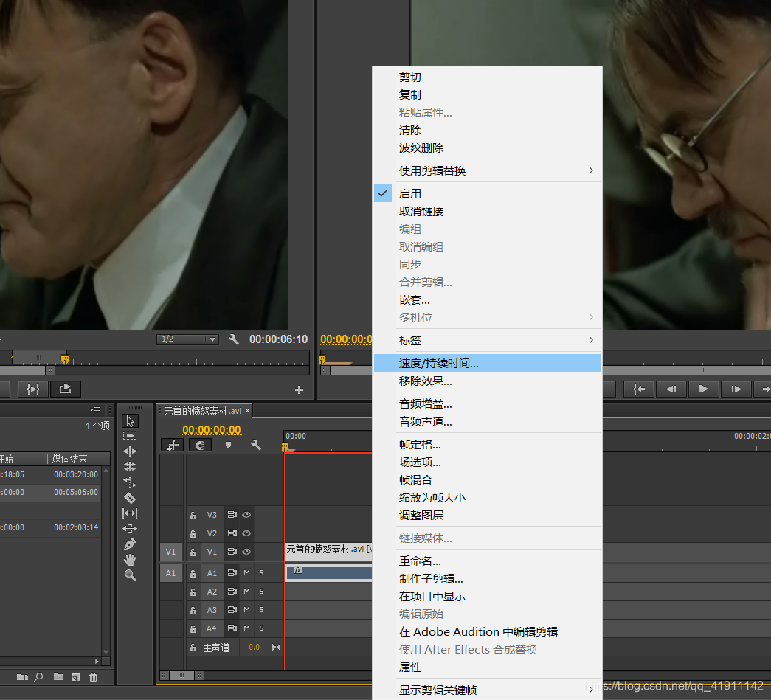Viewport: 771px width, 700px height.
Task: Select the Selection arrow tool
Action: [x=131, y=420]
